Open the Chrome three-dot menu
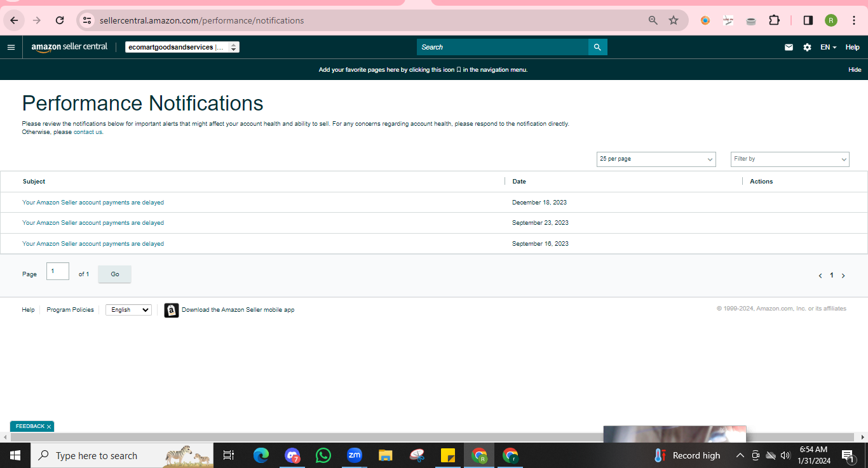The height and width of the screenshot is (468, 868). point(853,20)
